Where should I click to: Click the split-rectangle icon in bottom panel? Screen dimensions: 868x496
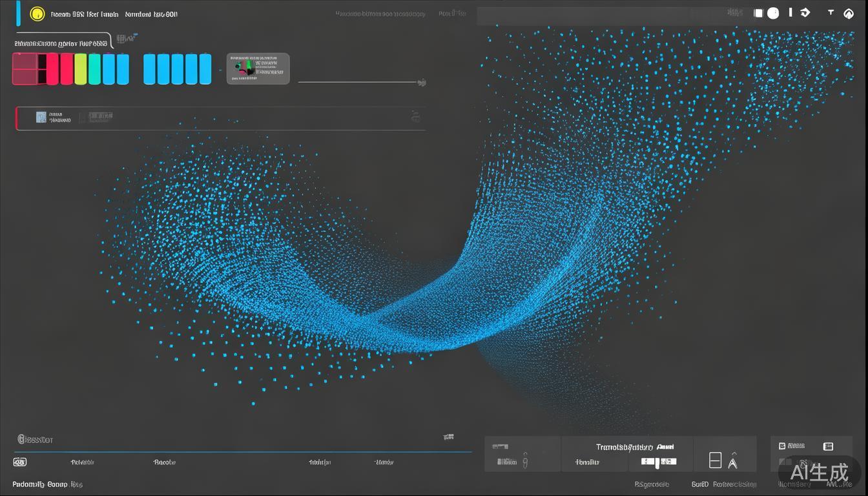[715, 460]
